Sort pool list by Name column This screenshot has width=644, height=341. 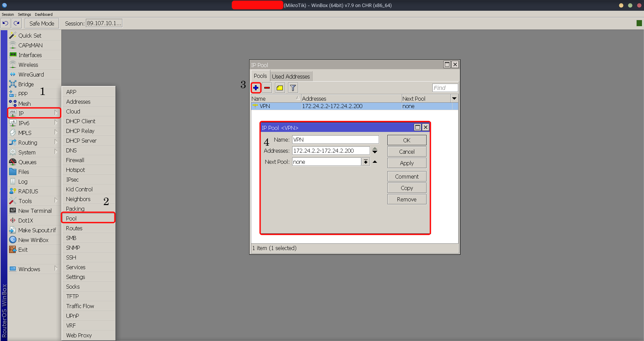tap(276, 99)
